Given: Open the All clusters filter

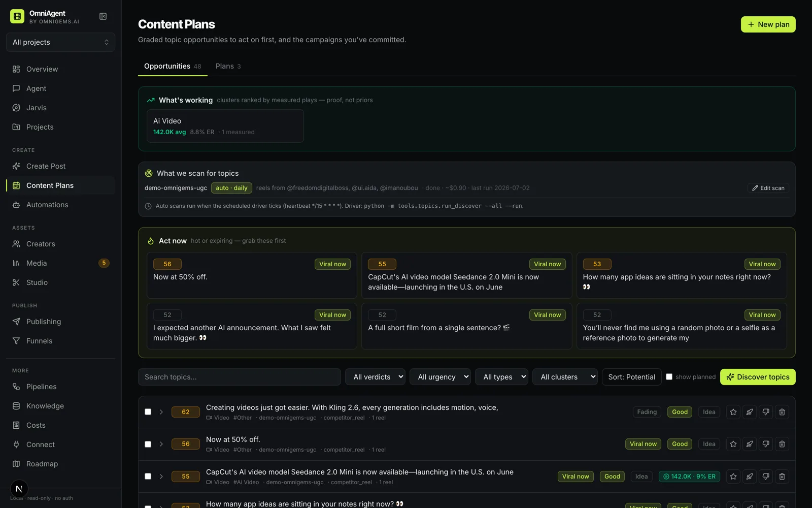Looking at the screenshot, I should click(x=565, y=377).
